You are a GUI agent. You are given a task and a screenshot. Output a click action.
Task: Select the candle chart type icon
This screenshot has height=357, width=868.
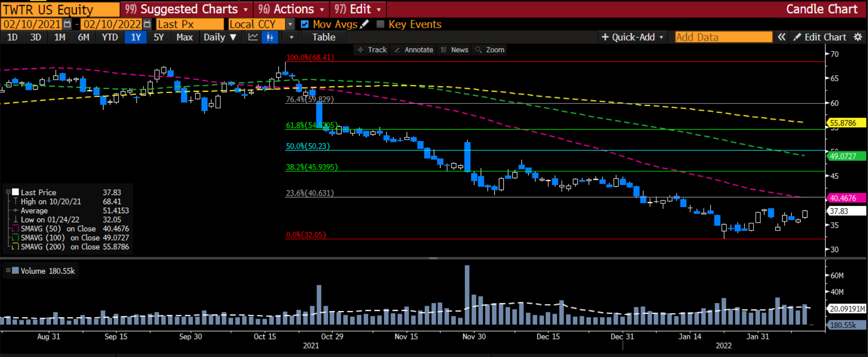(x=270, y=37)
